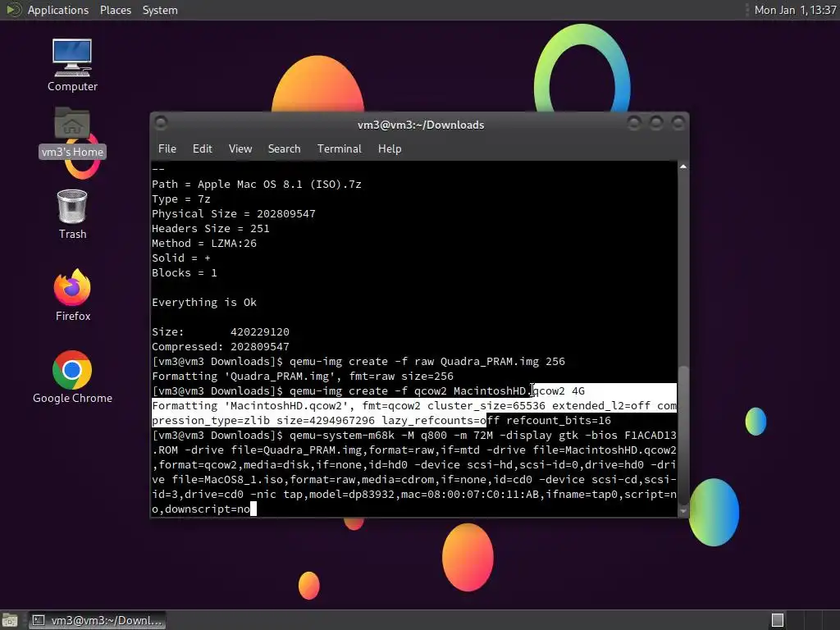Click the terminal scrollbar down arrow
Screen dimensions: 840x630
pyautogui.click(x=683, y=510)
